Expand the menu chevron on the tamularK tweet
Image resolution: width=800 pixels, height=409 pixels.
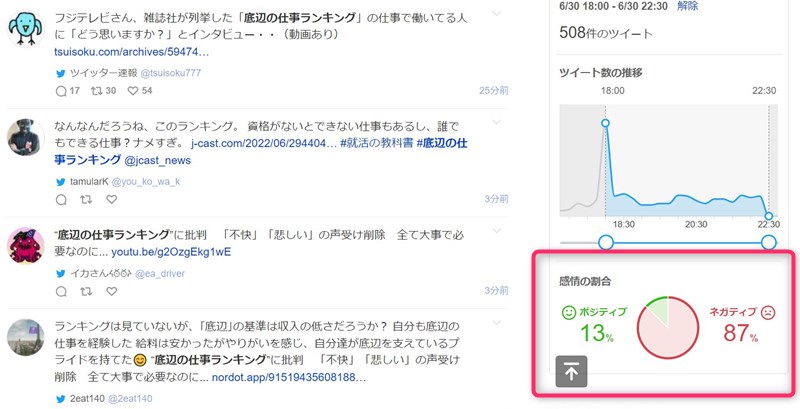(496, 122)
